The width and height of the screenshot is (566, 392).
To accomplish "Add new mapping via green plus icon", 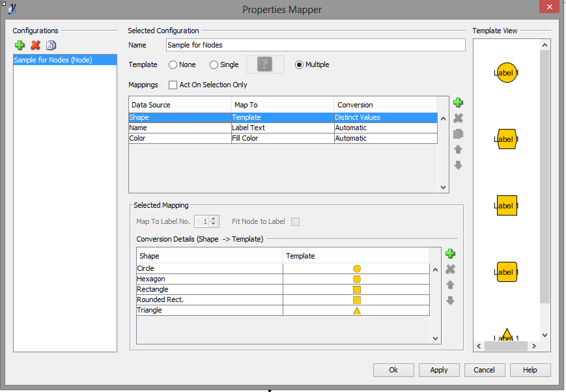I will (x=458, y=103).
